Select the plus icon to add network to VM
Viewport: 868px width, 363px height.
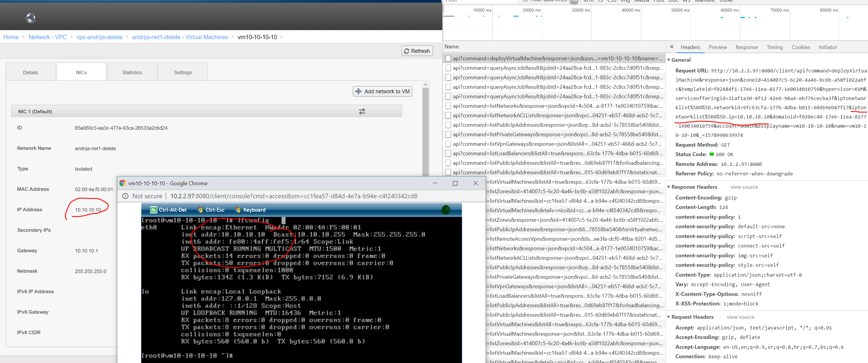coord(358,91)
